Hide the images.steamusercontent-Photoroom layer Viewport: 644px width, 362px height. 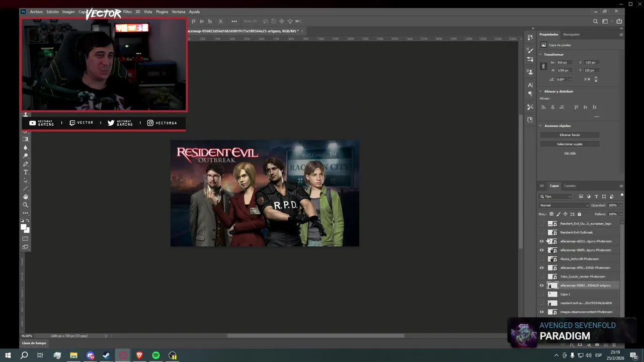[x=542, y=312]
